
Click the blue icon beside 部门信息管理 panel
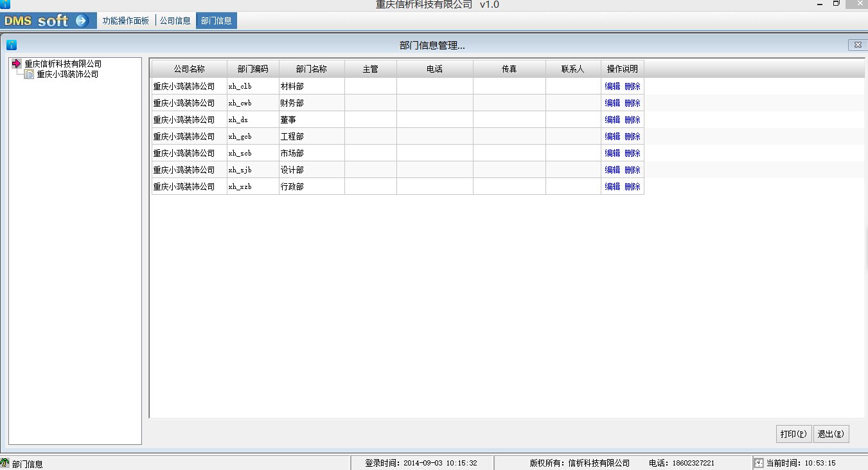point(12,45)
